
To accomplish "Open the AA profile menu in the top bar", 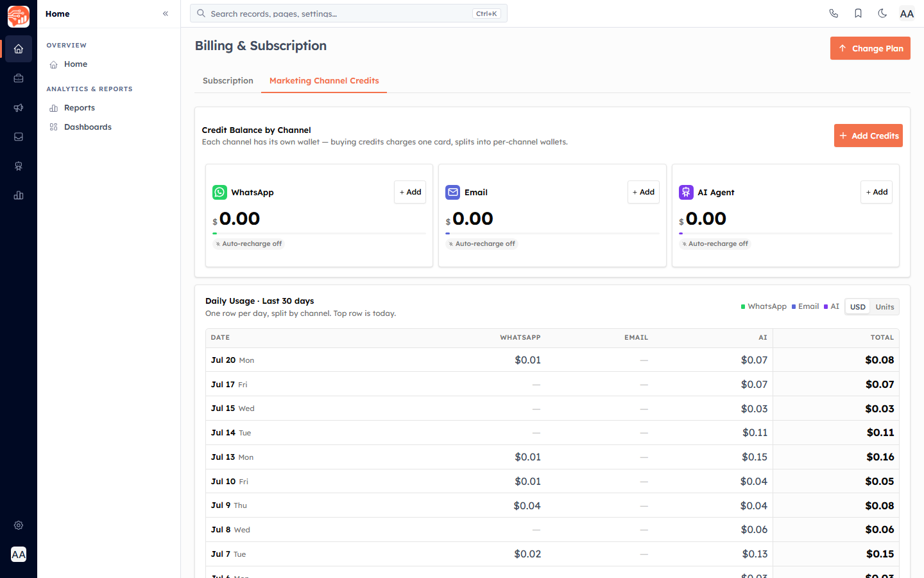I will click(907, 13).
